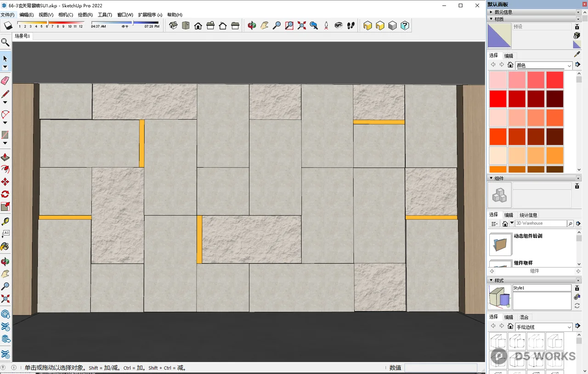The image size is (588, 374).
Task: Click the 3D Warehouse search field
Action: (541, 223)
